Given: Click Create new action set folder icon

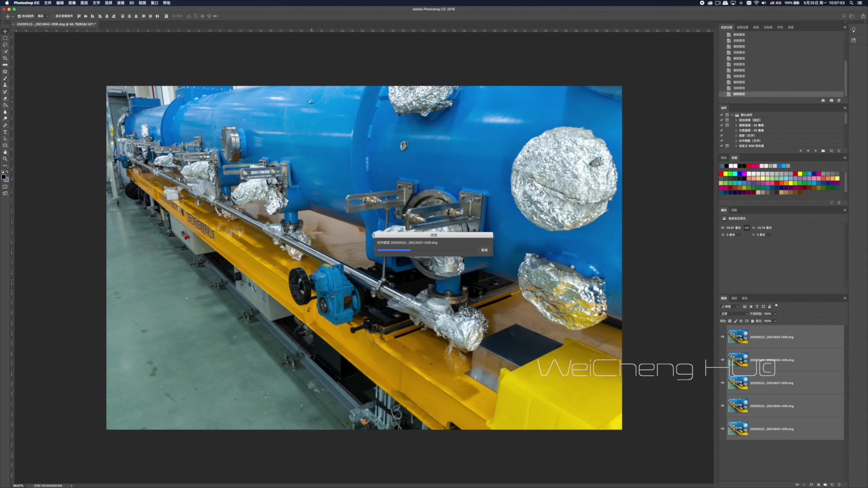Looking at the screenshot, I should point(823,150).
